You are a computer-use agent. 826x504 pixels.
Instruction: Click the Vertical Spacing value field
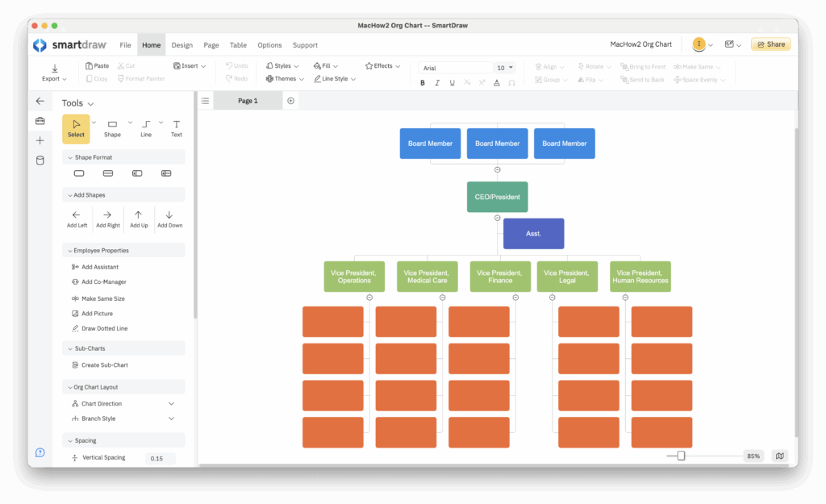tap(160, 458)
